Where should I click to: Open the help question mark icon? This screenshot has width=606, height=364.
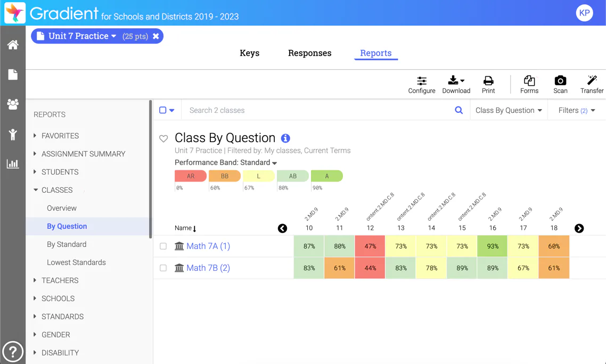[x=13, y=352]
